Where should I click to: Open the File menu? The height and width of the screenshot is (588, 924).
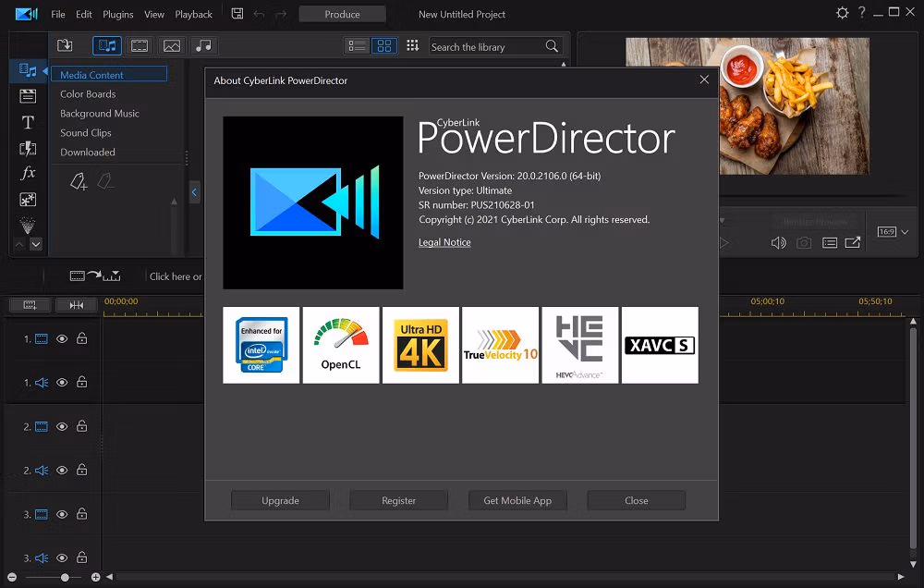(x=57, y=14)
